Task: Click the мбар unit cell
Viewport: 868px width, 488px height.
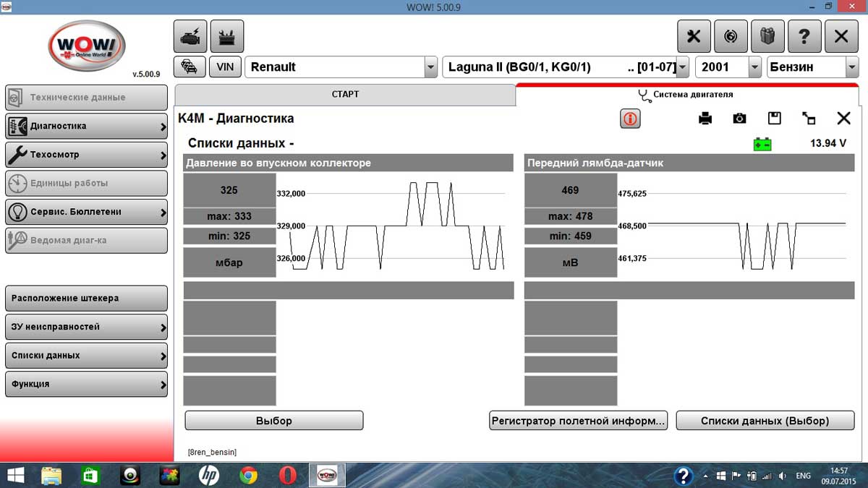Action: [x=230, y=262]
